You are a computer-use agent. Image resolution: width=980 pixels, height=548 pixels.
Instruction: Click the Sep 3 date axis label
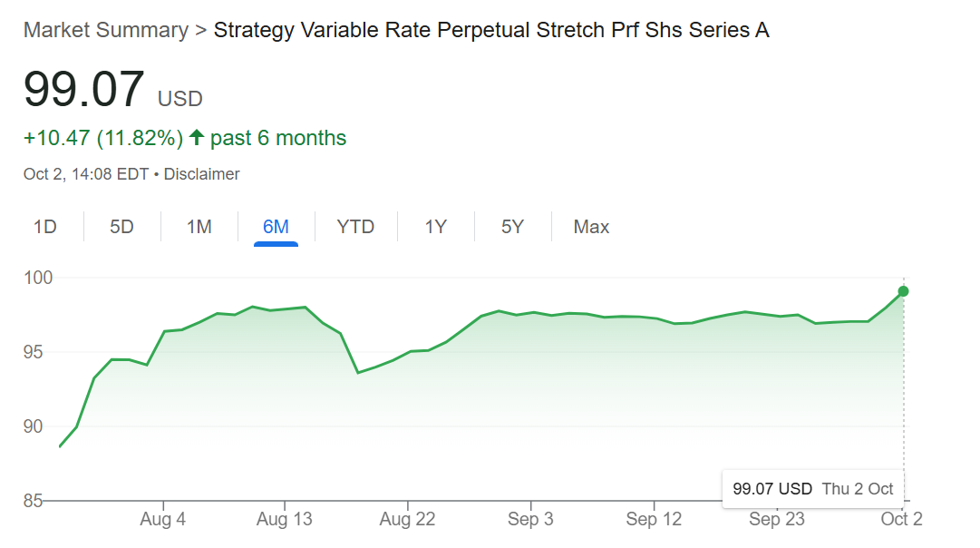point(530,520)
